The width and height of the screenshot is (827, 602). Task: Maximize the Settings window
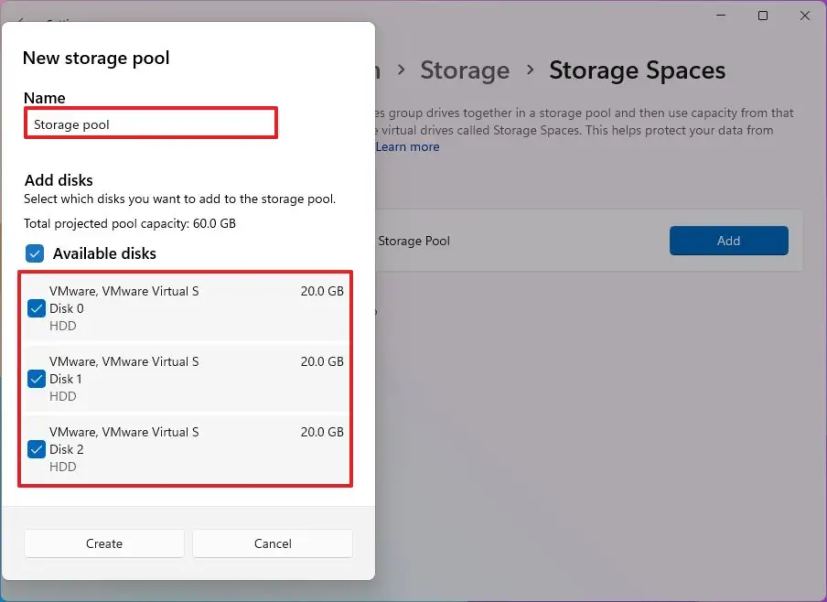pyautogui.click(x=763, y=16)
